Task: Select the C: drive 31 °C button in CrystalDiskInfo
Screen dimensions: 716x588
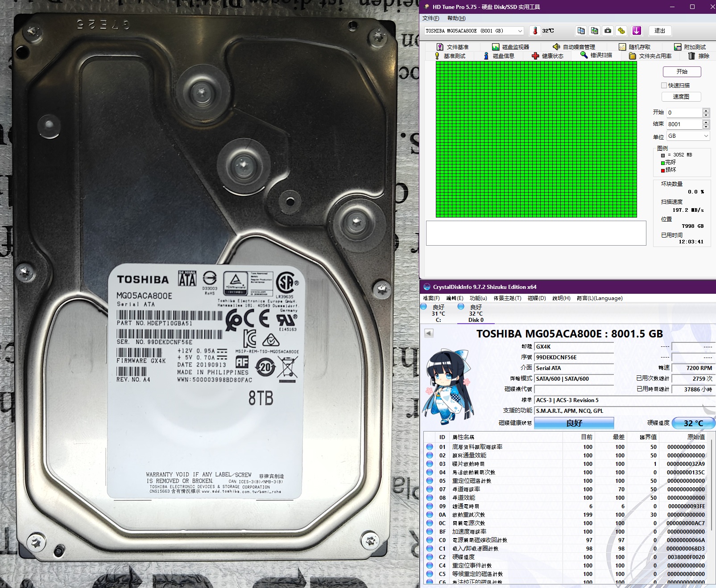Action: coord(438,313)
